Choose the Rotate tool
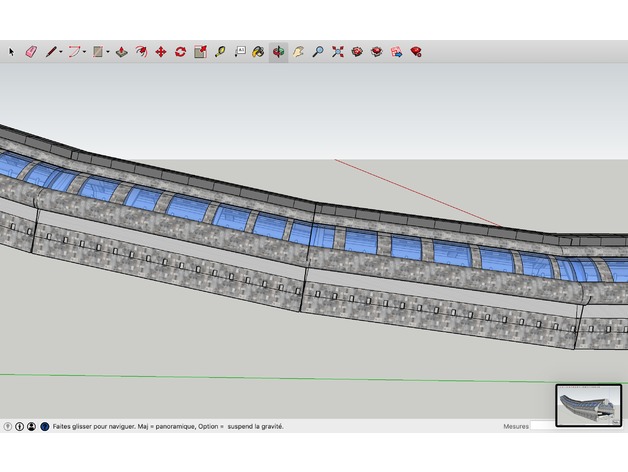628x472 pixels. click(x=180, y=51)
